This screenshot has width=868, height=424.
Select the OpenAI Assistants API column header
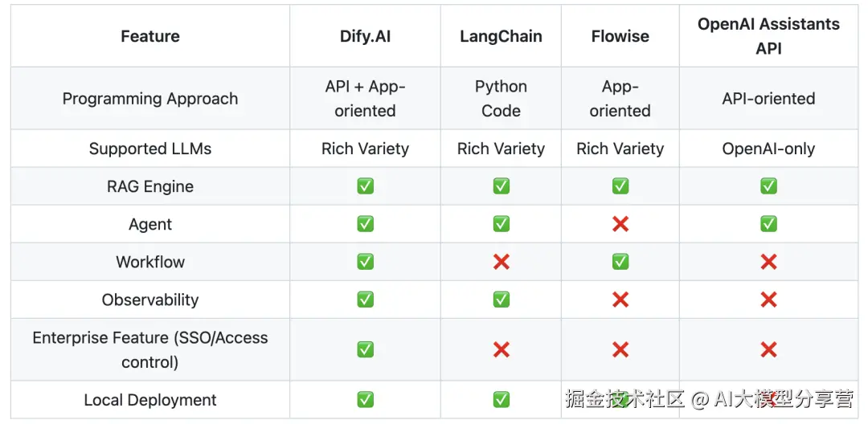coord(768,36)
